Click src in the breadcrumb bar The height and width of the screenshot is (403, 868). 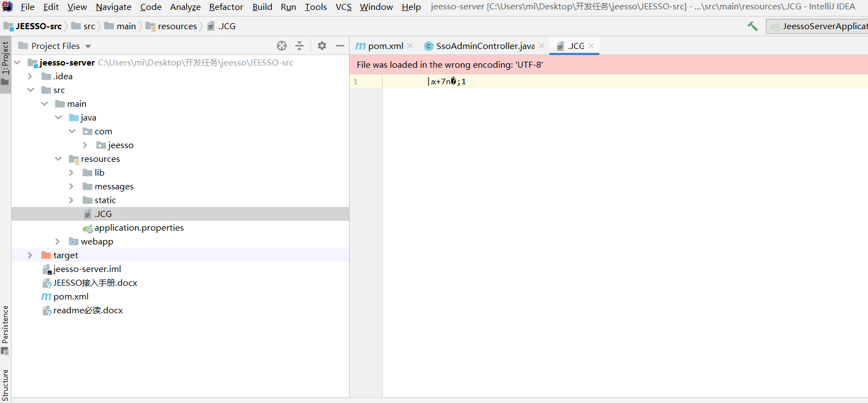[x=89, y=26]
